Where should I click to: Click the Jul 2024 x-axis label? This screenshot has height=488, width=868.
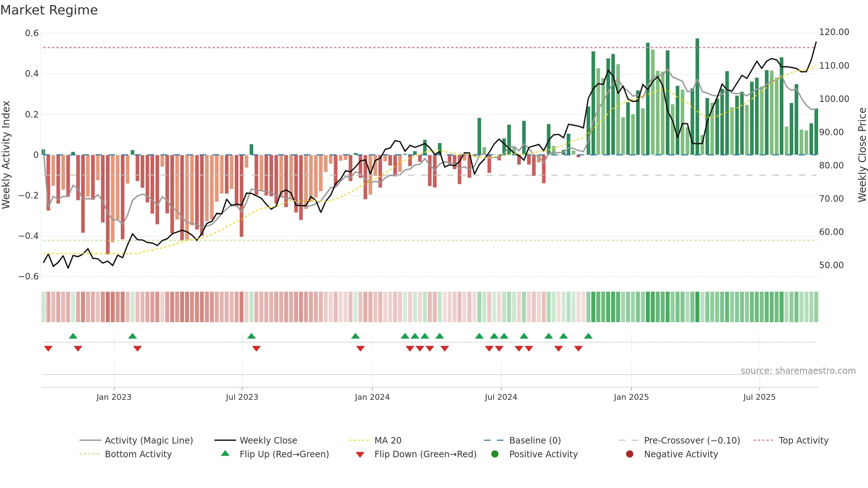click(x=501, y=397)
